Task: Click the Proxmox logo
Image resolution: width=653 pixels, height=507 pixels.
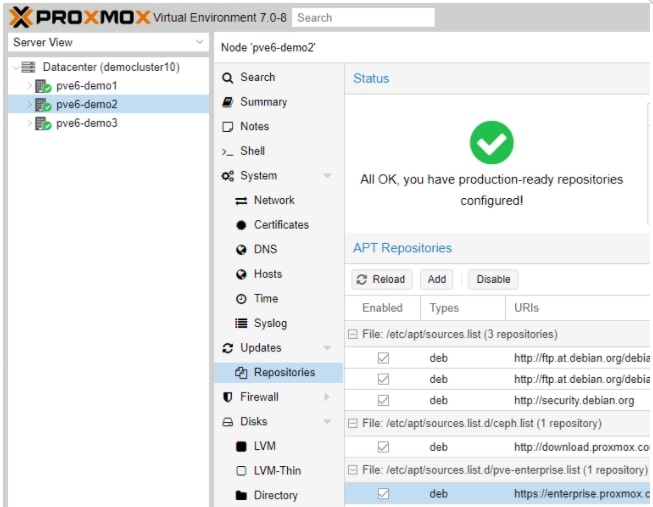Action: tap(79, 17)
